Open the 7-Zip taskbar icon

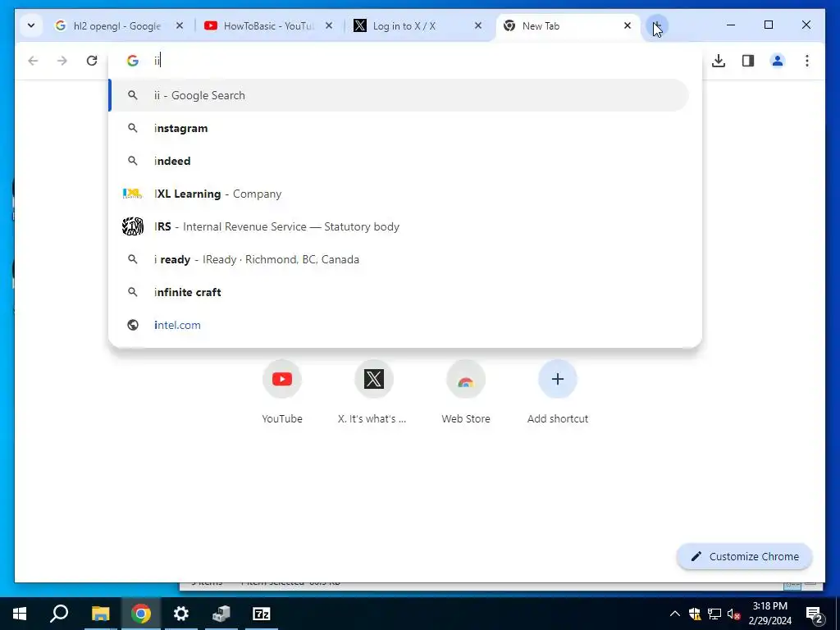pyautogui.click(x=262, y=614)
